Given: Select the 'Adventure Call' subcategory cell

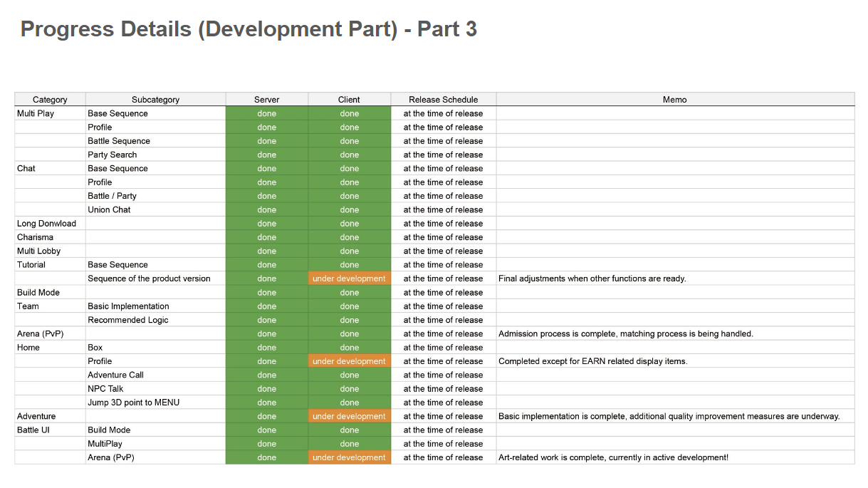Looking at the screenshot, I should point(155,375).
